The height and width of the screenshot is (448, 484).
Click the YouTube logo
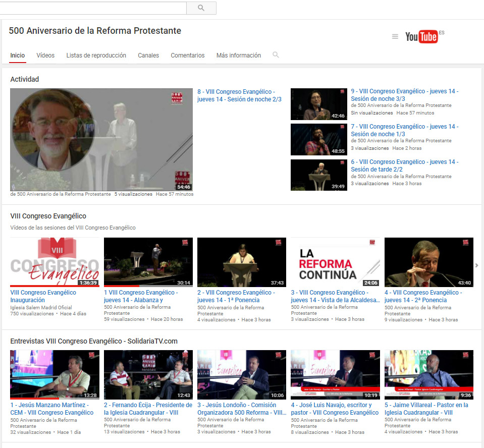point(421,36)
